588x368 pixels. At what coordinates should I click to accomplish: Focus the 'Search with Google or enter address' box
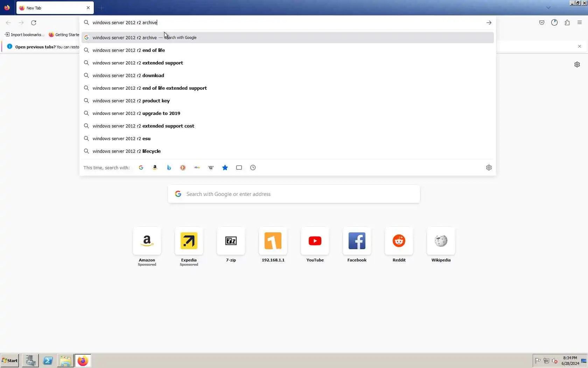coord(294,194)
